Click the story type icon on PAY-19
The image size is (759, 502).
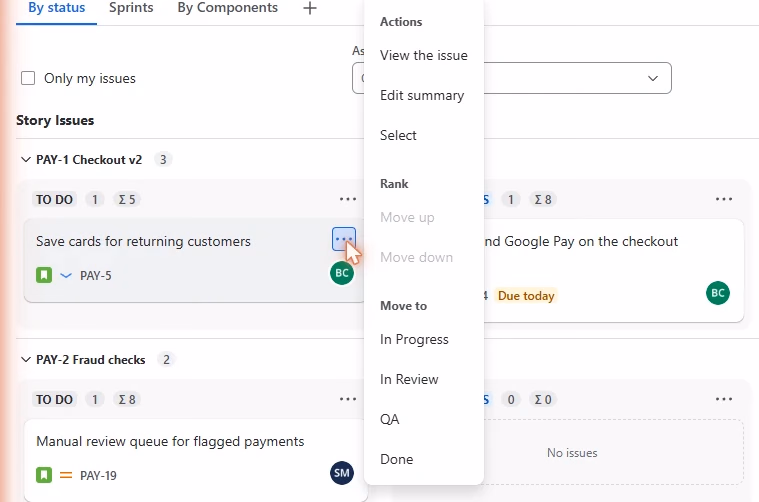[x=44, y=475]
